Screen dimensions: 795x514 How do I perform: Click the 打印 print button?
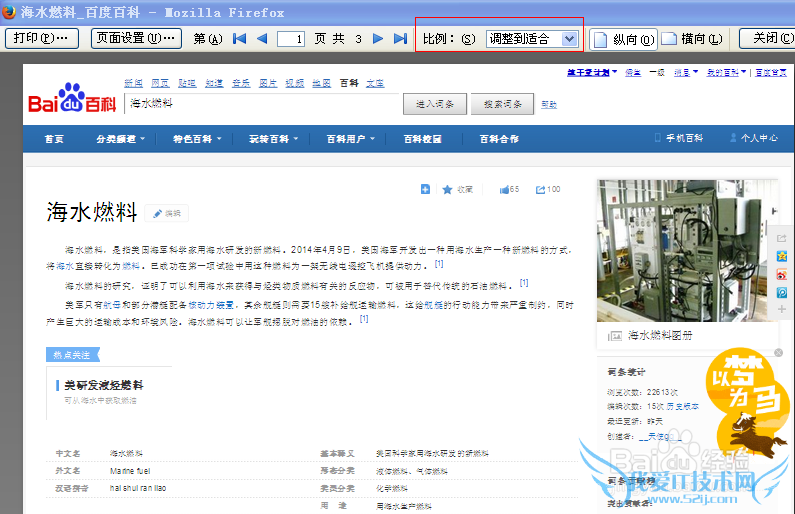click(42, 39)
